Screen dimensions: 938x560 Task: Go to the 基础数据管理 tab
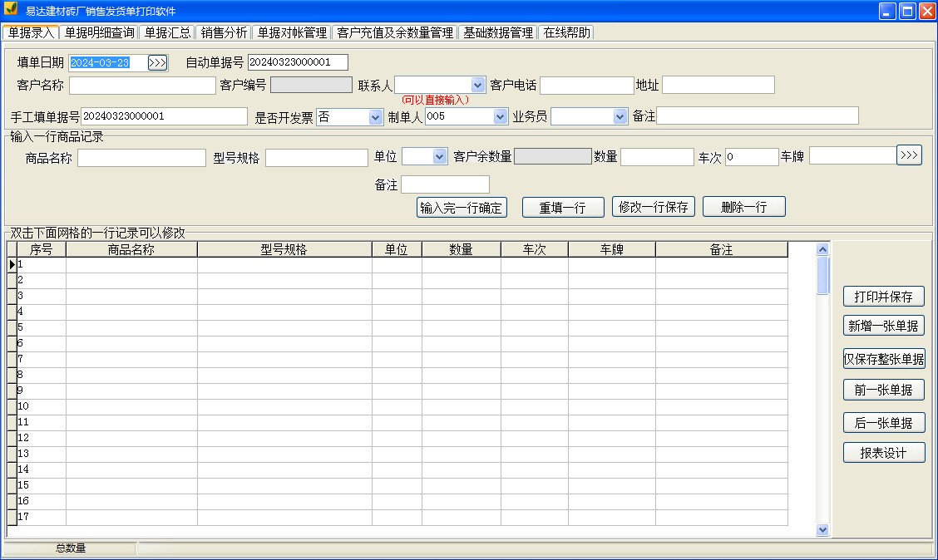coord(497,32)
